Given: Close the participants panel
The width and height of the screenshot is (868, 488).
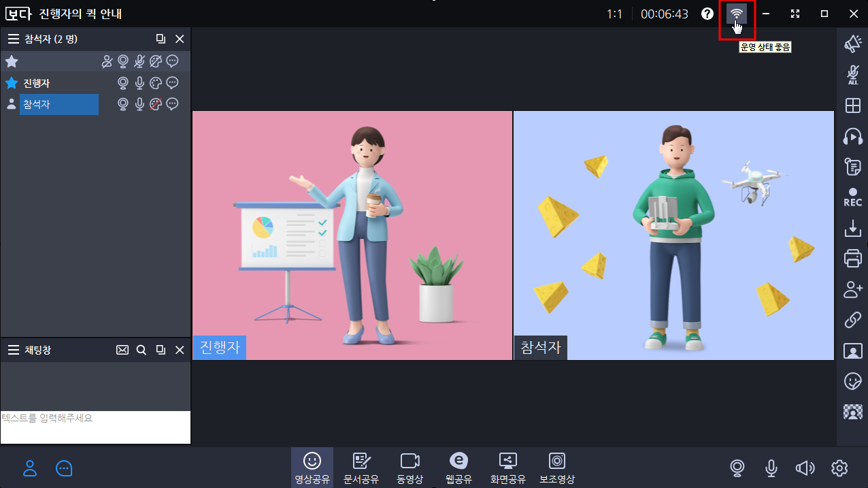Looking at the screenshot, I should (180, 39).
